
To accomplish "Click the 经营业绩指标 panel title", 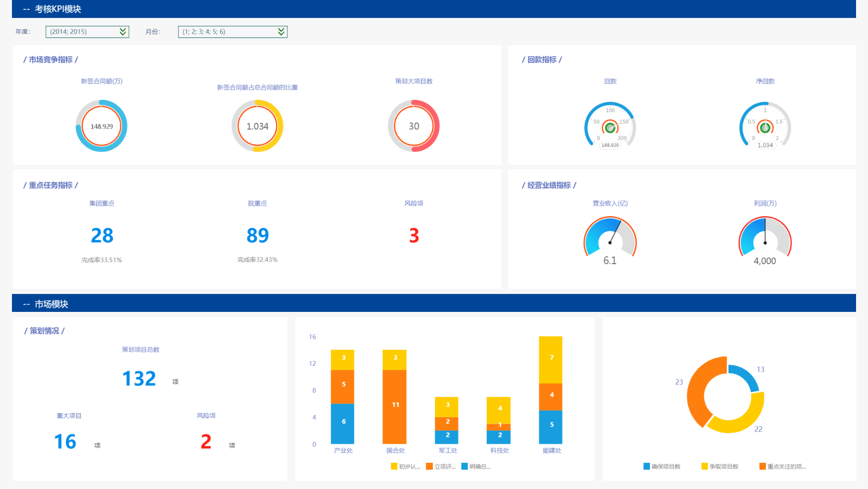I will click(x=549, y=185).
